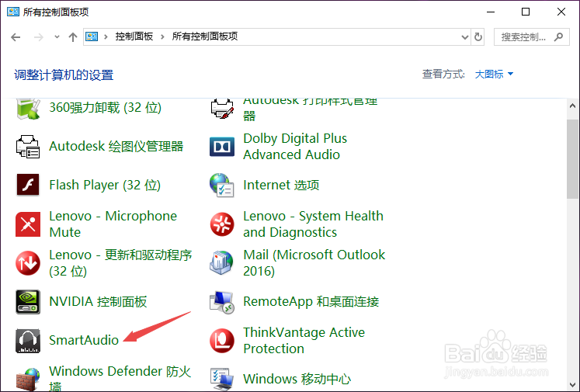Open the 360强力卸载 icon

28,109
